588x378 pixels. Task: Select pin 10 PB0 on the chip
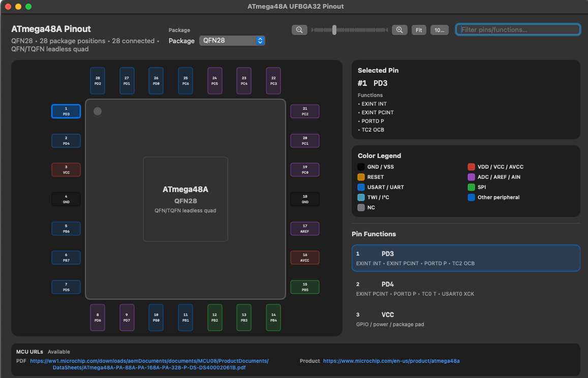click(x=156, y=318)
